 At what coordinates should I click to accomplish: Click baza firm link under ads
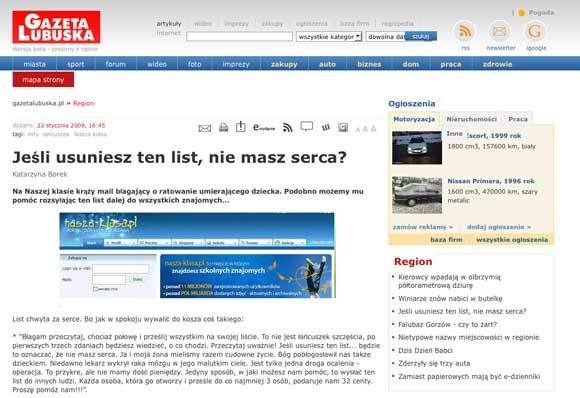446,240
